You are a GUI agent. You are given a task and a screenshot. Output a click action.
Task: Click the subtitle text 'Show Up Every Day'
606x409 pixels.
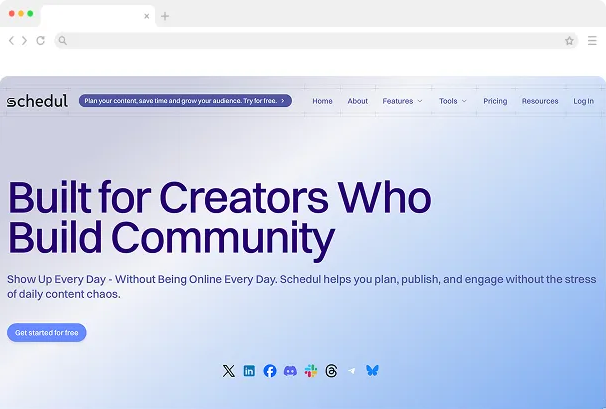(56, 279)
